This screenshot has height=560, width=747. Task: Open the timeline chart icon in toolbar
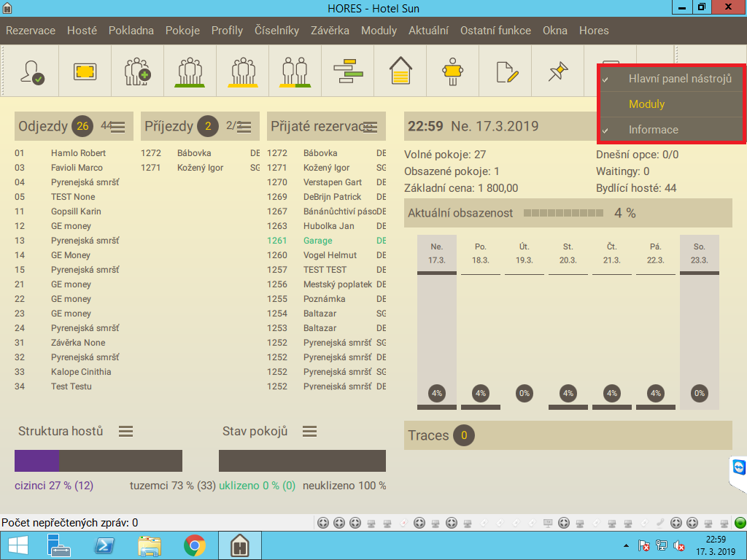pyautogui.click(x=347, y=71)
